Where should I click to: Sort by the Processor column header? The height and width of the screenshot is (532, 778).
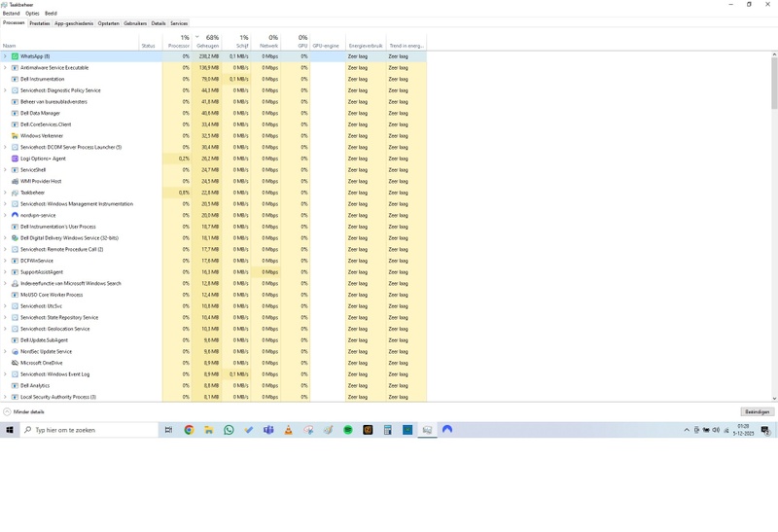pyautogui.click(x=177, y=41)
